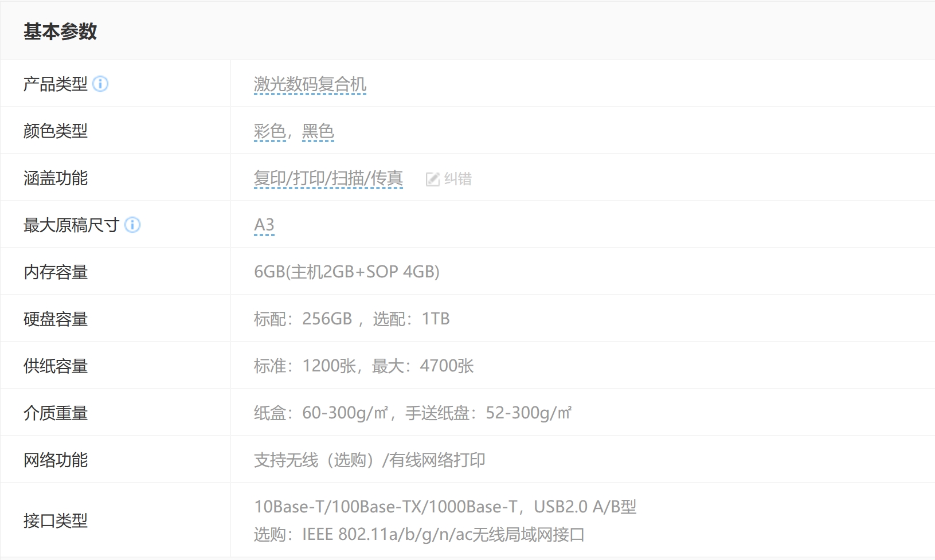The height and width of the screenshot is (560, 935).
Task: Open the 彩色 color type link
Action: click(x=269, y=131)
